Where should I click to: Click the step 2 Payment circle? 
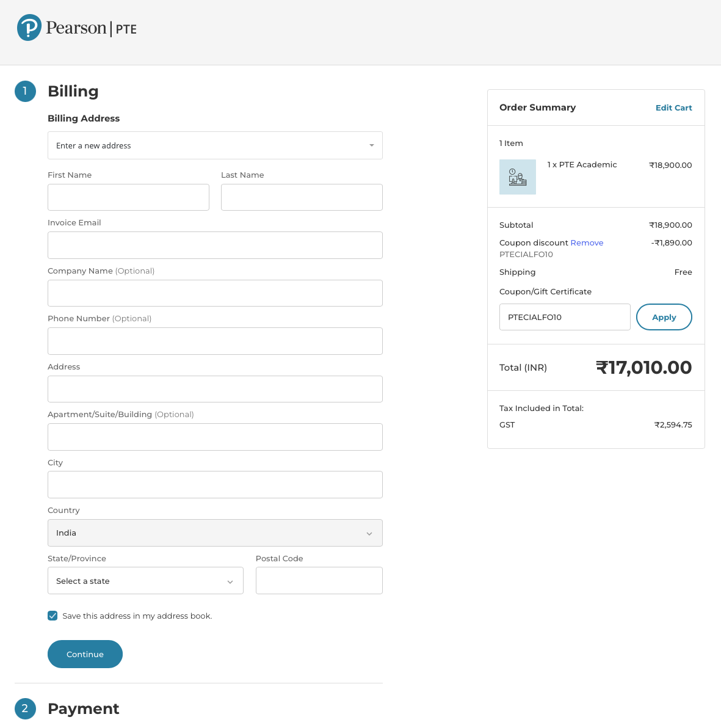tap(25, 708)
